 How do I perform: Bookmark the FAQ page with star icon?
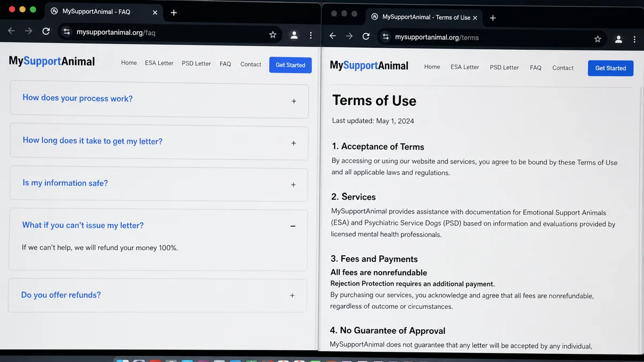(273, 35)
